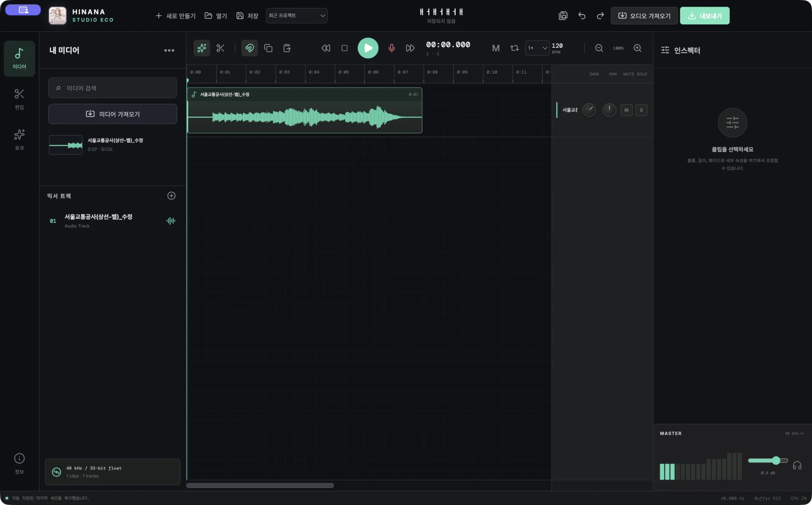Toggle the metronome M button

pos(496,48)
